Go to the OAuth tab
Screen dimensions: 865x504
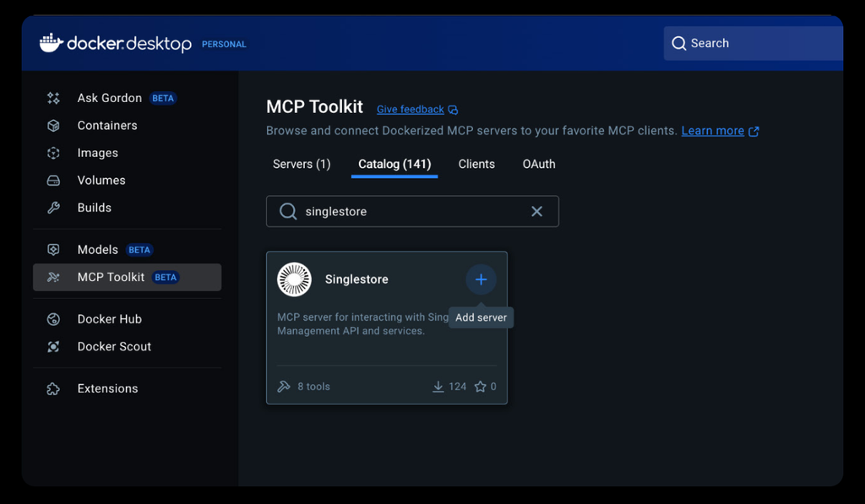(539, 165)
